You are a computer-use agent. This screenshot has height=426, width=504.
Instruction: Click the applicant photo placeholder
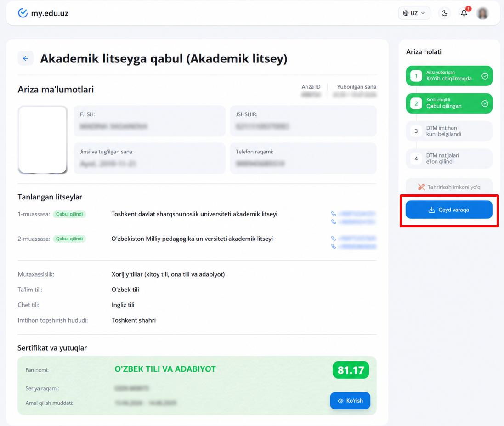point(43,140)
